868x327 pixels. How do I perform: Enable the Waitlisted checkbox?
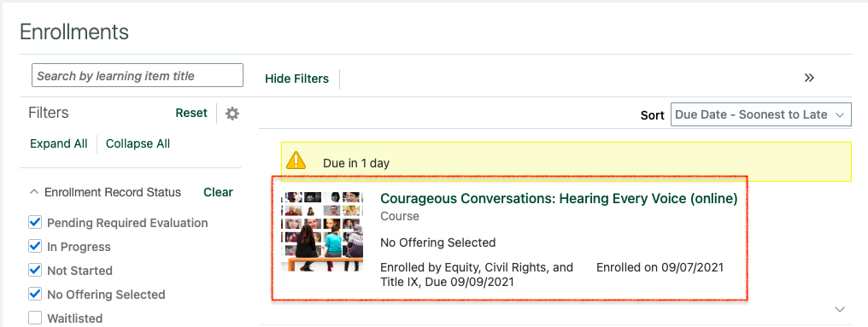tap(35, 318)
